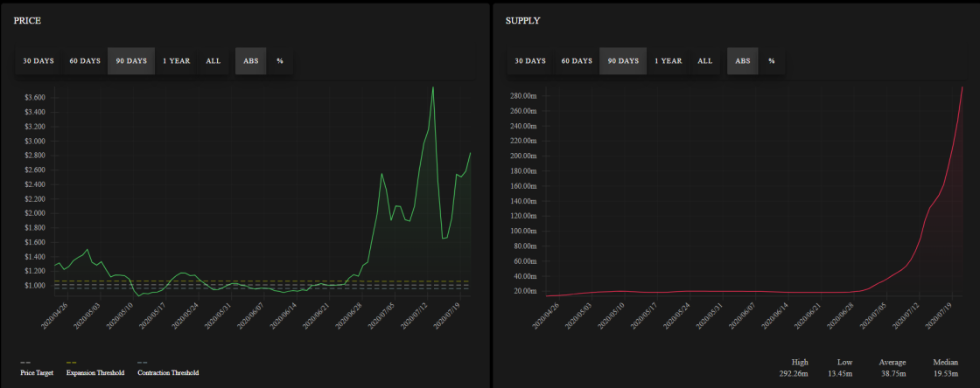Image resolution: width=980 pixels, height=388 pixels.
Task: Show 1 YEAR of Price data
Action: click(x=177, y=61)
